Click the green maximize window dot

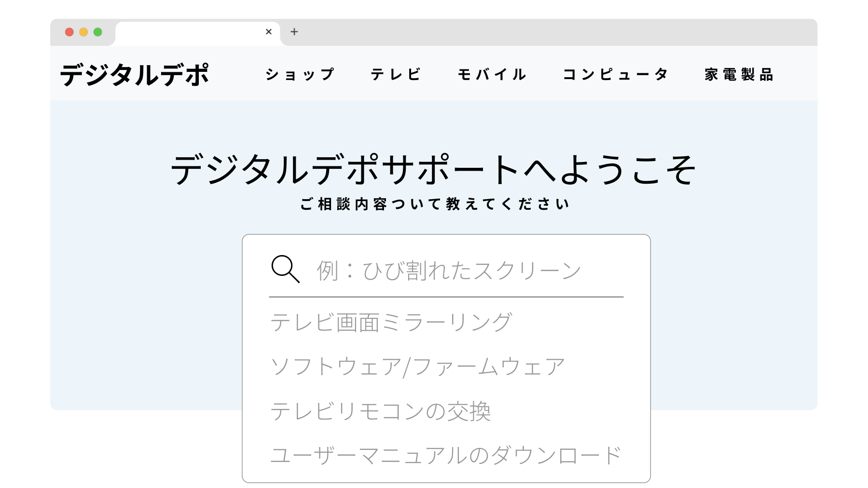(x=98, y=32)
